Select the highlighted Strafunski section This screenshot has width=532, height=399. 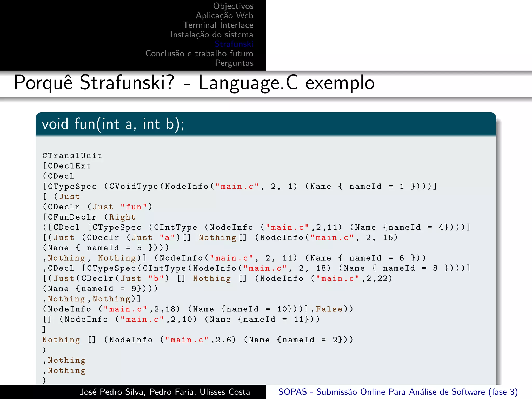234,44
